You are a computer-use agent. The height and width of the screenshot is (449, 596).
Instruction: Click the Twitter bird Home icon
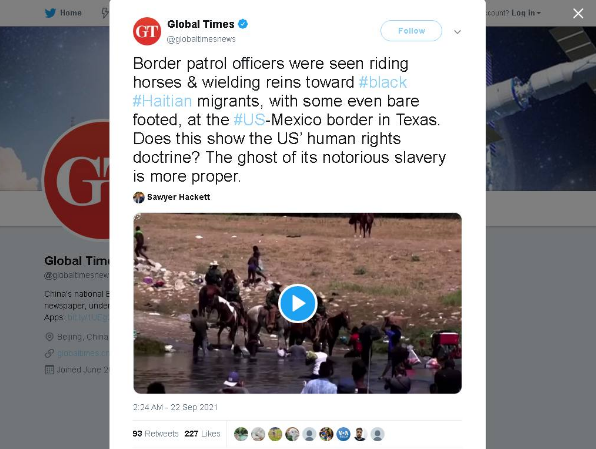pos(50,13)
